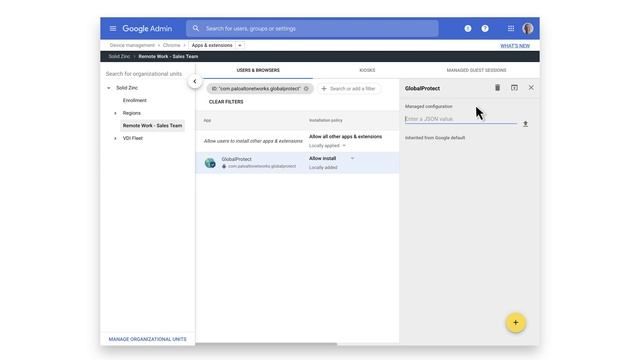Click the plus icon to add a filter
640x360 pixels.
(324, 89)
